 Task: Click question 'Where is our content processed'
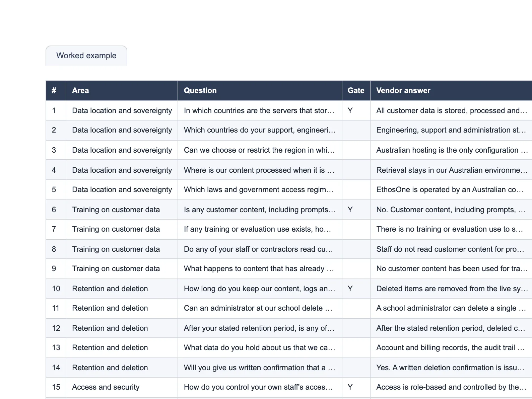260,170
